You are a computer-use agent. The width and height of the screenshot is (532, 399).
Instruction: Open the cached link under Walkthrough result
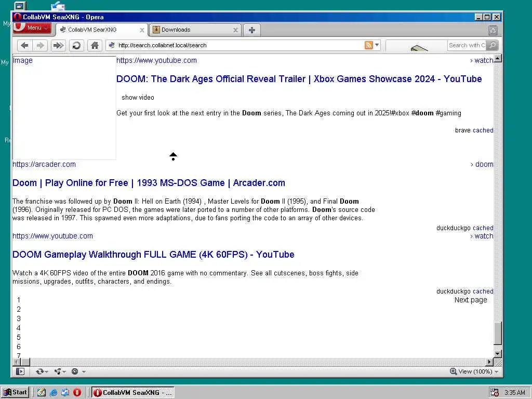pyautogui.click(x=483, y=291)
